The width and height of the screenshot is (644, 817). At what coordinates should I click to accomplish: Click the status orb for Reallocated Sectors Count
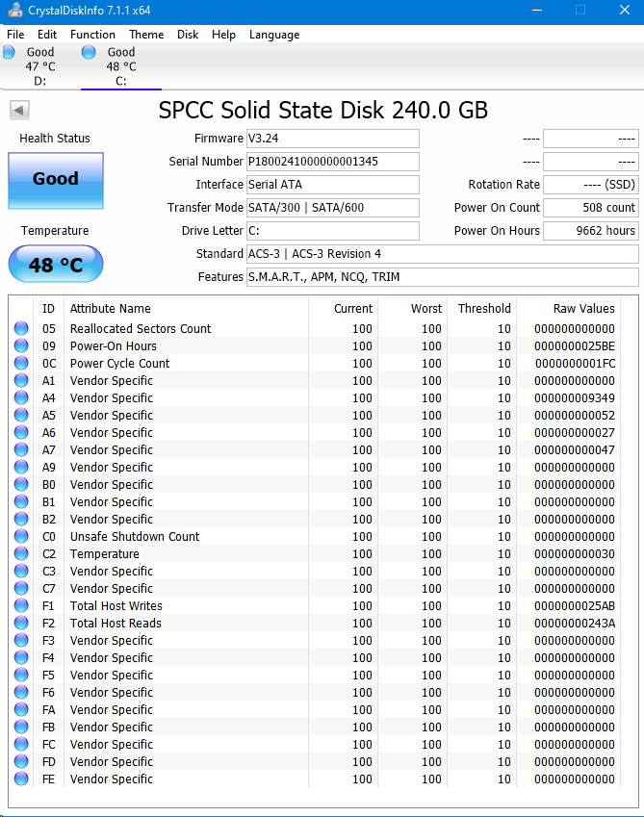pyautogui.click(x=21, y=329)
